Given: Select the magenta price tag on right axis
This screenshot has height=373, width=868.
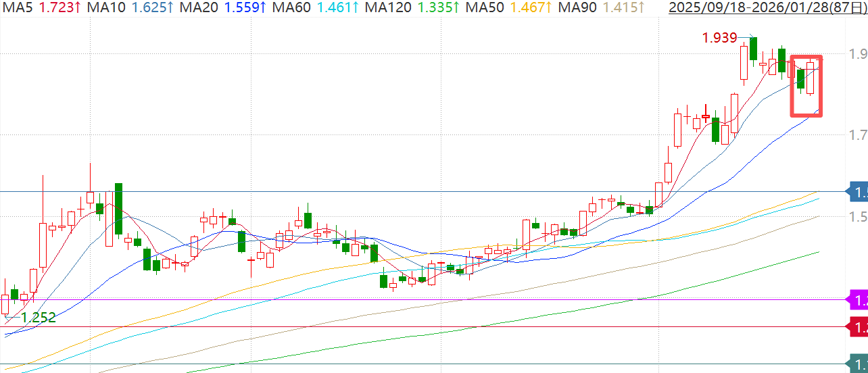Looking at the screenshot, I should pyautogui.click(x=859, y=300).
